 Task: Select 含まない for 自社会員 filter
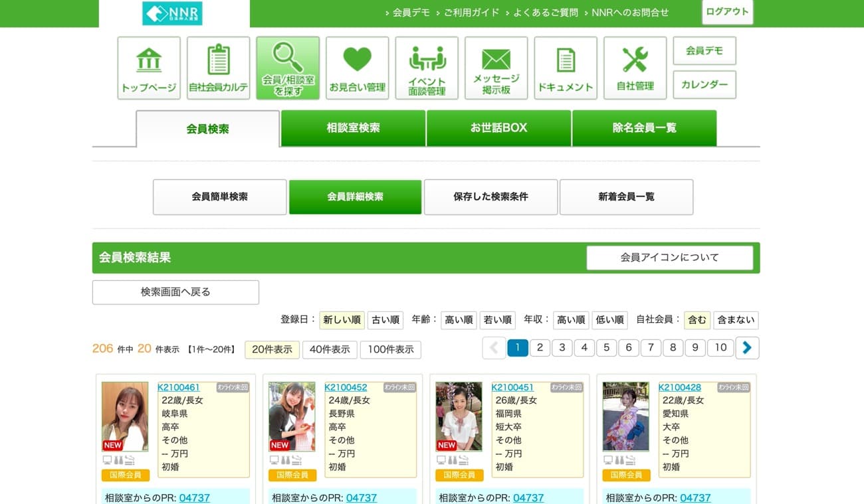coord(736,320)
